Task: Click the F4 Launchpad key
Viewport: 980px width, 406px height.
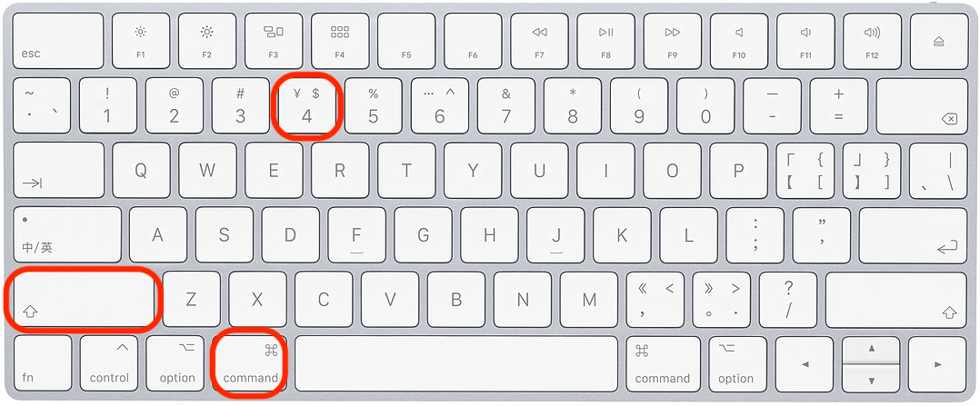Action: click(339, 41)
